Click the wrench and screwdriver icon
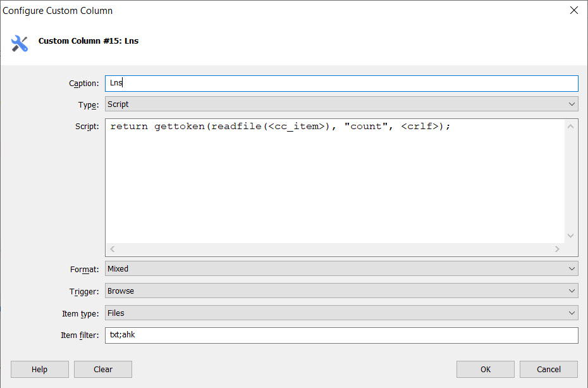Image resolution: width=588 pixels, height=388 pixels. (20, 43)
